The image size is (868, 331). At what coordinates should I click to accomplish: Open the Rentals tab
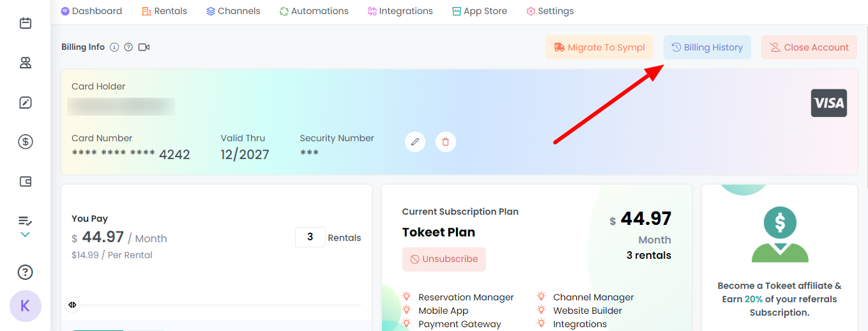point(165,11)
